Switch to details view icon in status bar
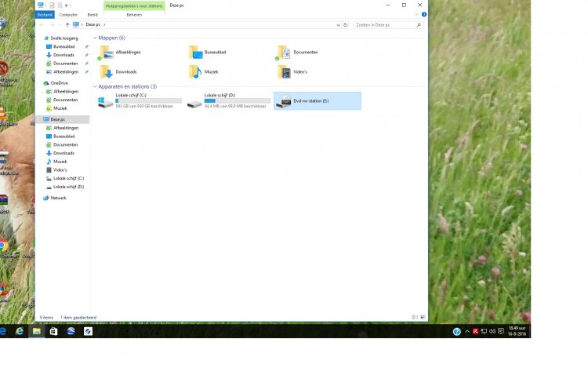Viewport: 588px width, 368px height. point(415,317)
